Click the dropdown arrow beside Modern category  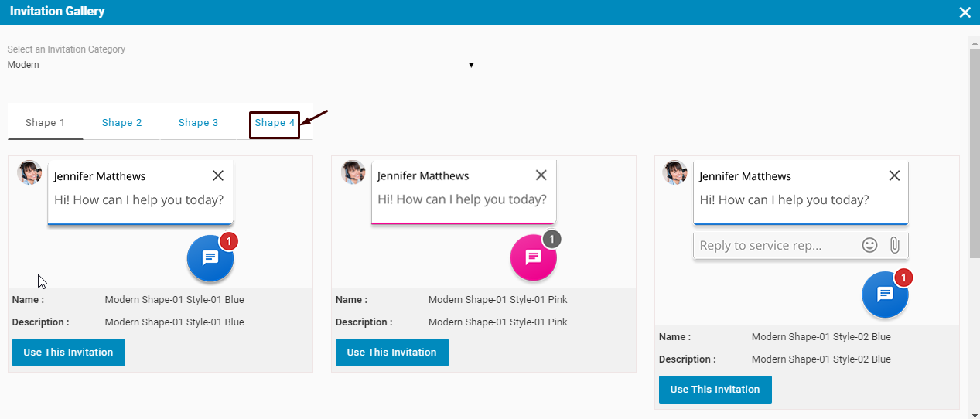471,65
